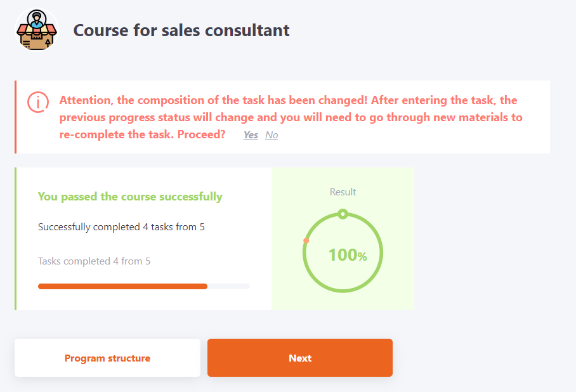Viewport: 576px width, 392px height.
Task: Click the unfilled end of the tasks progress bar
Action: (228, 287)
